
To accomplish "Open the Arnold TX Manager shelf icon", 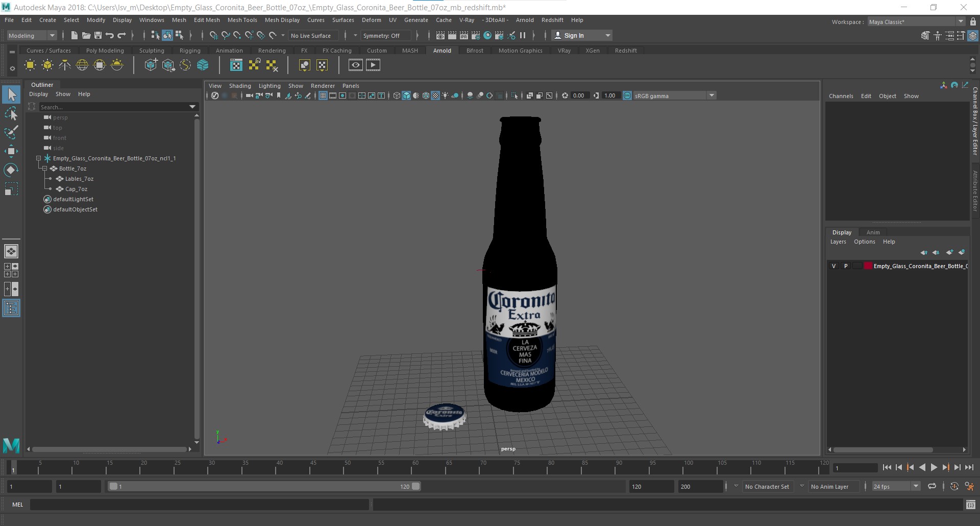I will coord(236,65).
